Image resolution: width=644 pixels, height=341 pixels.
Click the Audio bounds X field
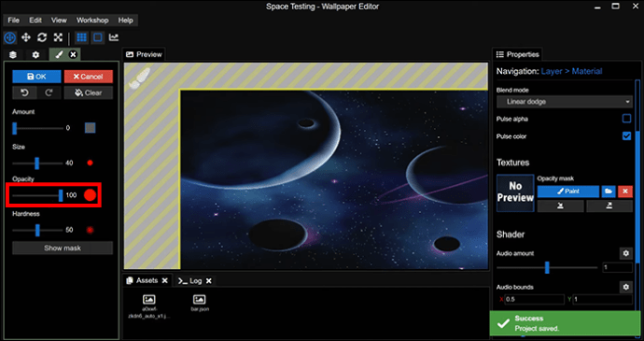[x=534, y=299]
